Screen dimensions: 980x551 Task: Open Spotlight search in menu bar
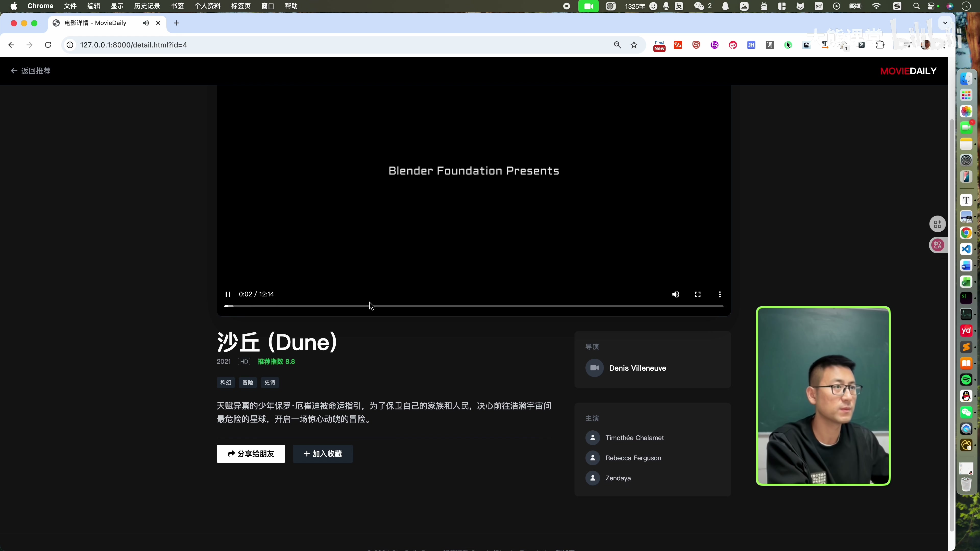[x=916, y=6]
